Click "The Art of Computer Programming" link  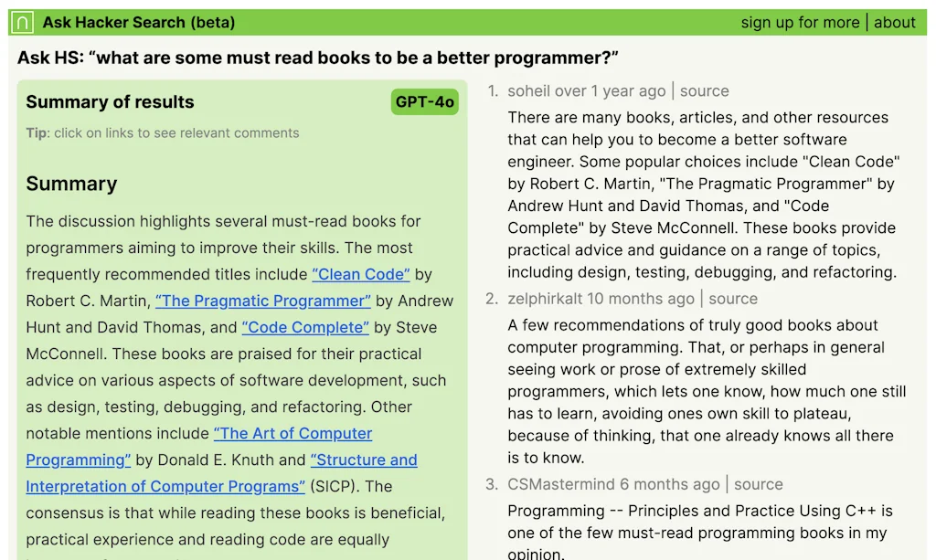tap(292, 434)
